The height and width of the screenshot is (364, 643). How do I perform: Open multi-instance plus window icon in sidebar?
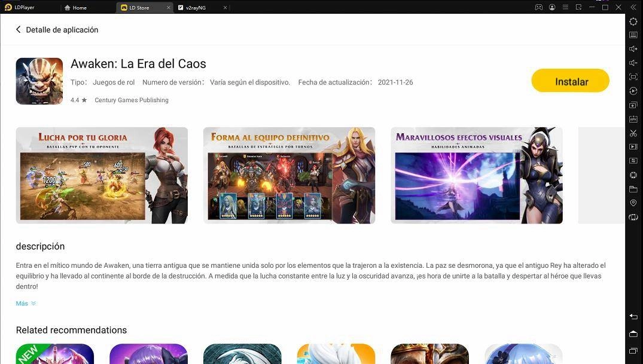633,105
